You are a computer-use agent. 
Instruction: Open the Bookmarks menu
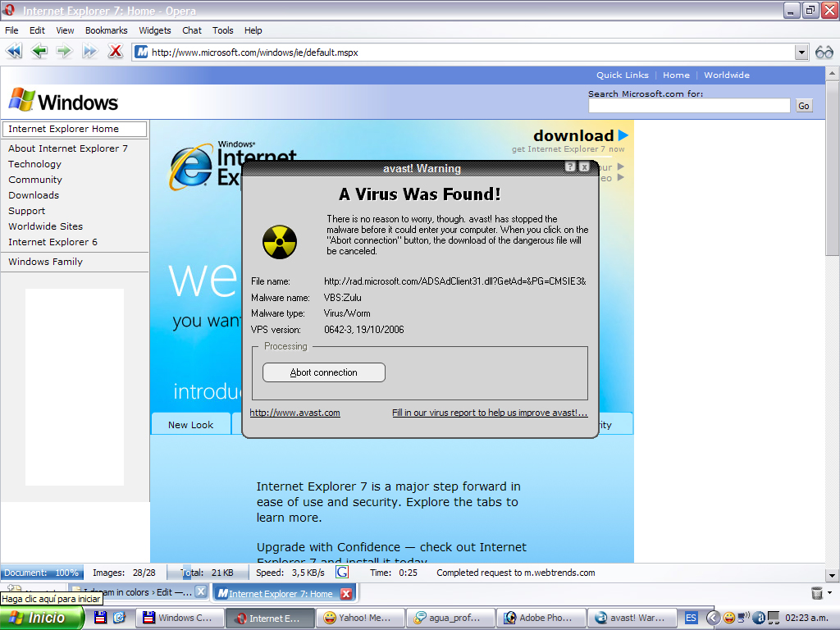(x=106, y=30)
